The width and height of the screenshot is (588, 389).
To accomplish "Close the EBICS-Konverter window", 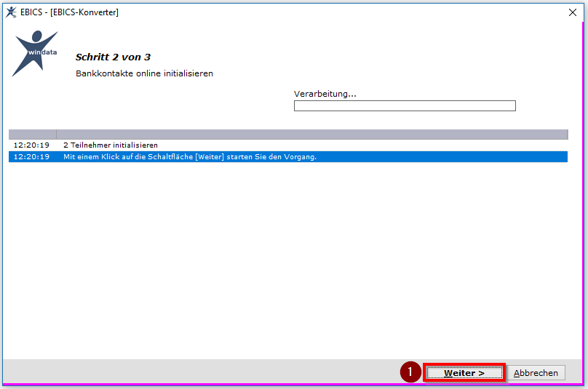I will pyautogui.click(x=572, y=12).
